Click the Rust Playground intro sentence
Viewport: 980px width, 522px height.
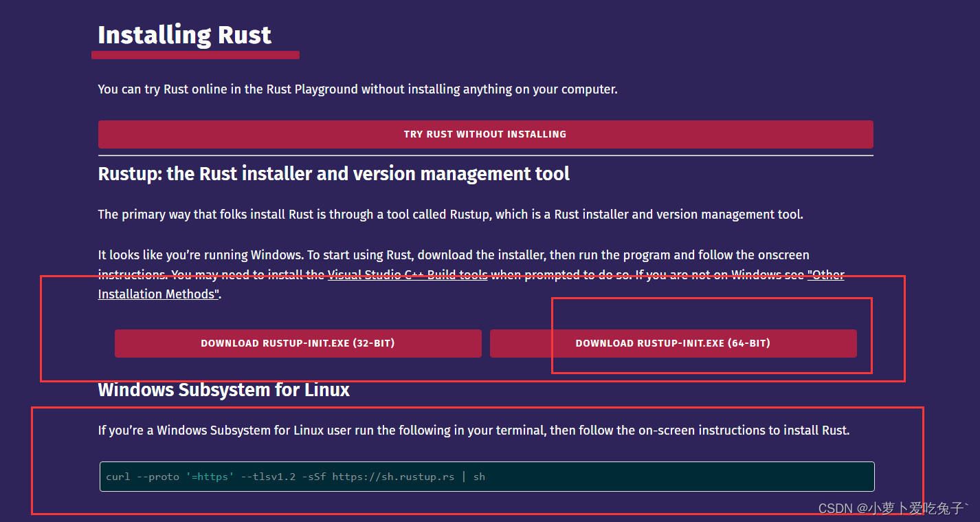click(x=358, y=89)
